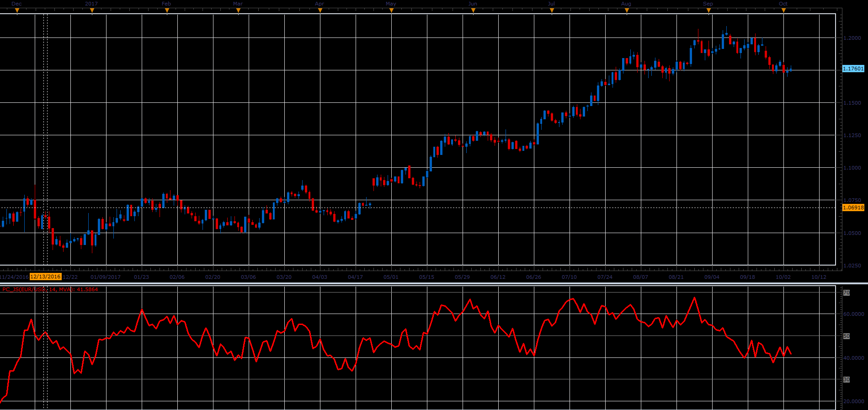Click the orange triangle marker under Jul
The width and height of the screenshot is (868, 410).
[x=552, y=11]
